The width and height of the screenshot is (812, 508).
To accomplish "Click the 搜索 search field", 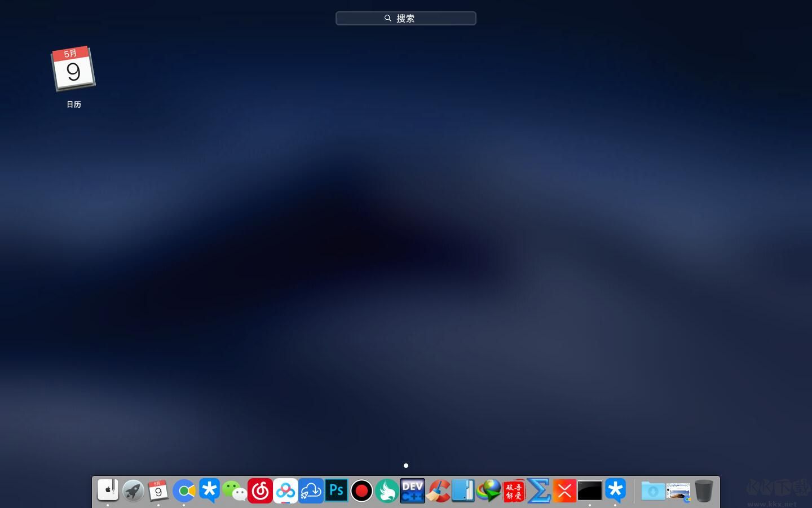I will [406, 18].
